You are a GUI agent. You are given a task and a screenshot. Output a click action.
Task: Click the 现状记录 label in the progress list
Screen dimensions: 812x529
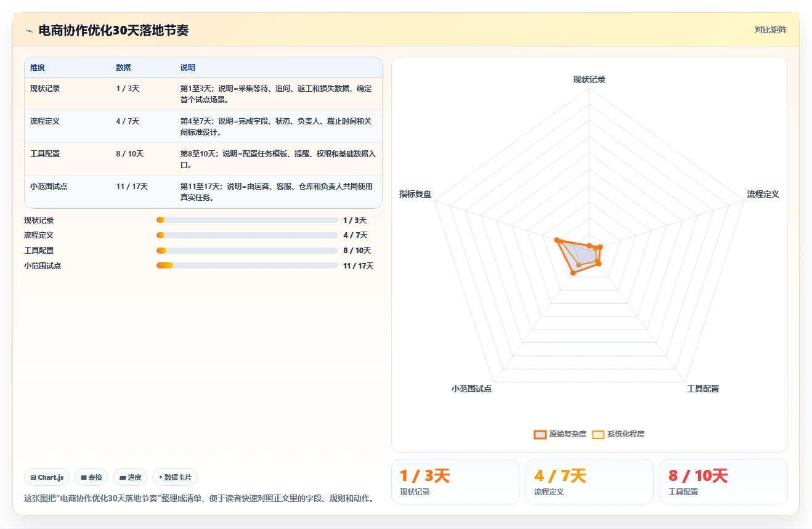(39, 220)
